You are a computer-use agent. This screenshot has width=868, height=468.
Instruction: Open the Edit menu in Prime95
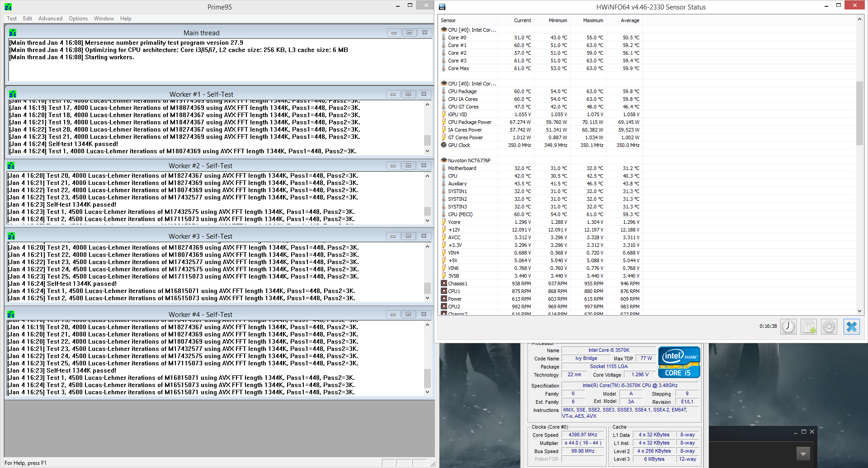coord(28,19)
